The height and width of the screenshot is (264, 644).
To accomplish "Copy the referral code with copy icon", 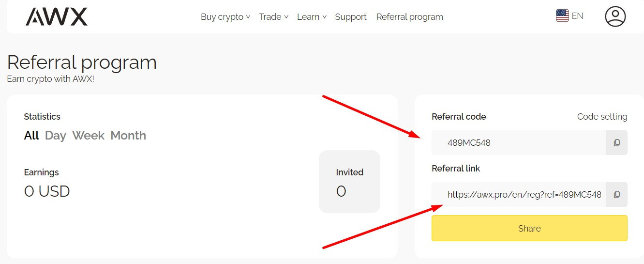I will point(616,143).
